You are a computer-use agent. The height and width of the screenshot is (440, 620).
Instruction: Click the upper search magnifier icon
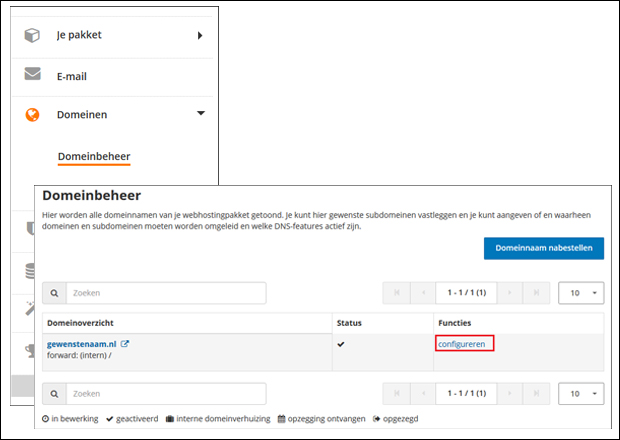click(x=55, y=293)
